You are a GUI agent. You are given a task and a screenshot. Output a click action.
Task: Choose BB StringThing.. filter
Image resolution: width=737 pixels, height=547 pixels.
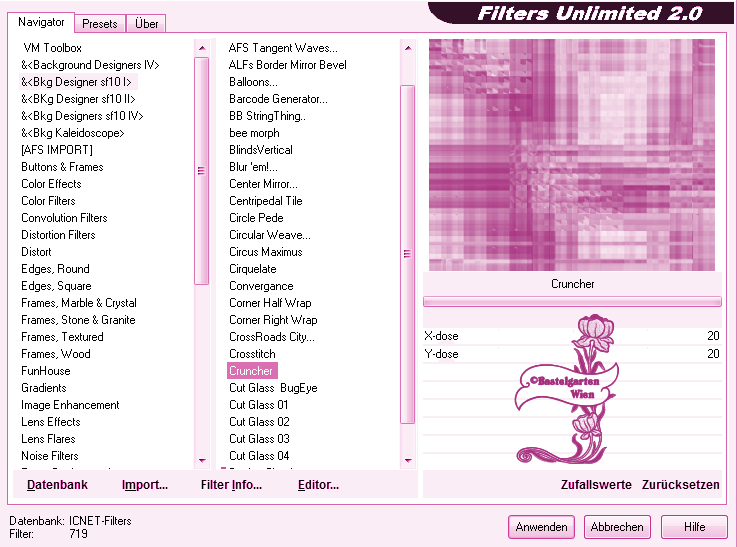coord(267,116)
